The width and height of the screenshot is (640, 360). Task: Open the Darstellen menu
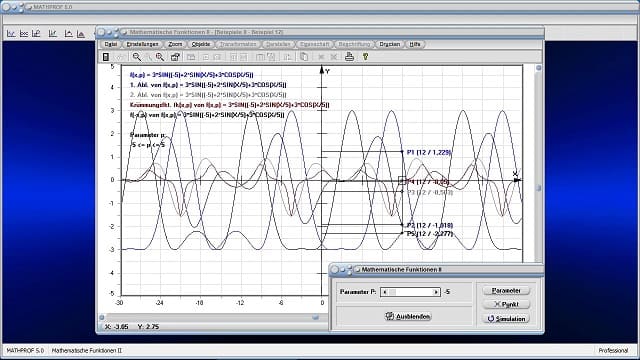(278, 44)
